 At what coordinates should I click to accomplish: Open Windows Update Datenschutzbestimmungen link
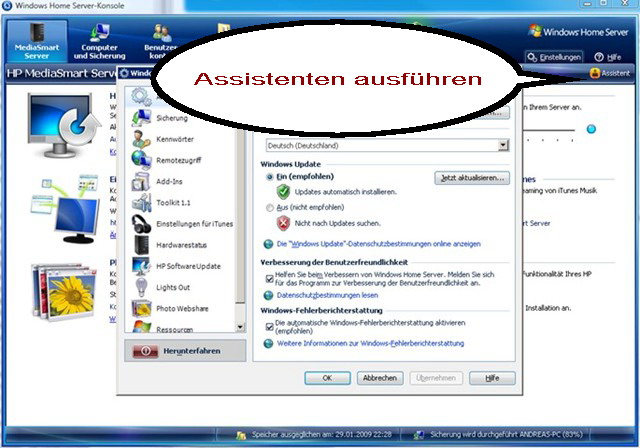pyautogui.click(x=378, y=244)
